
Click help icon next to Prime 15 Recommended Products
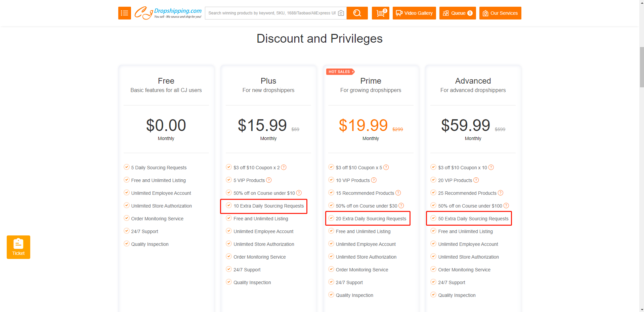(x=398, y=193)
